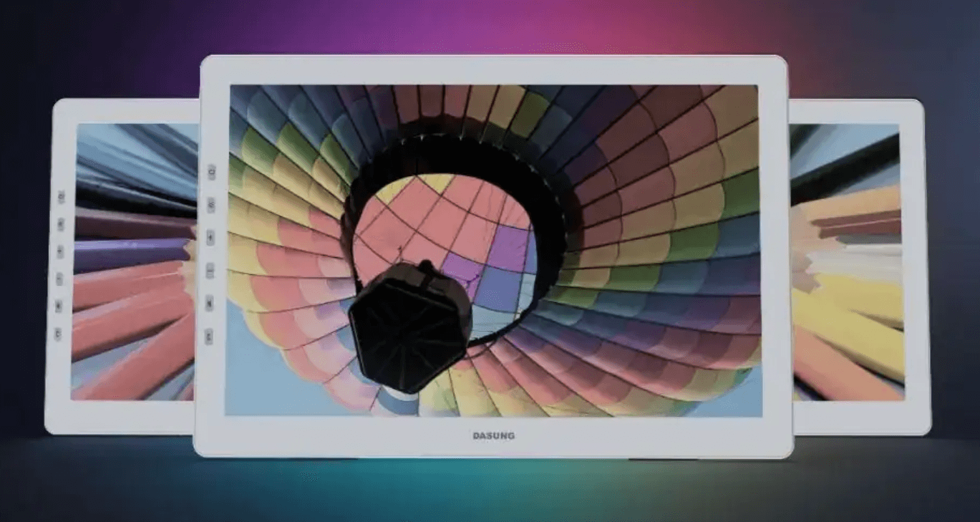
Task: Tap the second bezel button on the center monitor
Action: [x=211, y=204]
